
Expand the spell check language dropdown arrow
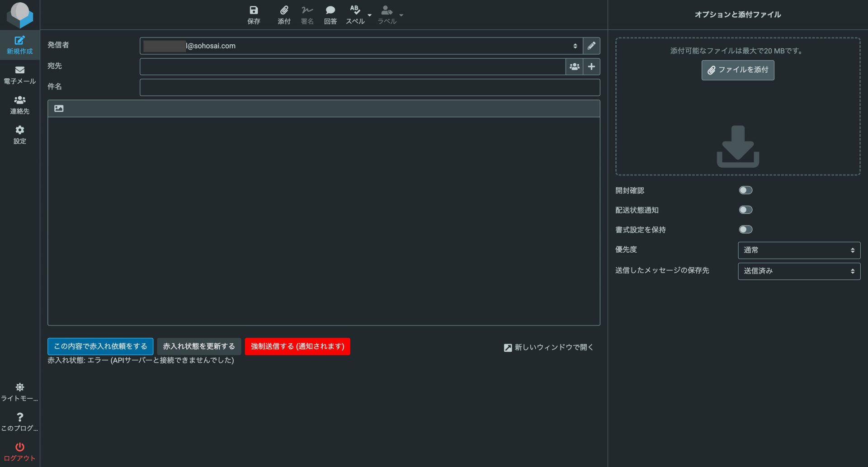click(x=370, y=15)
